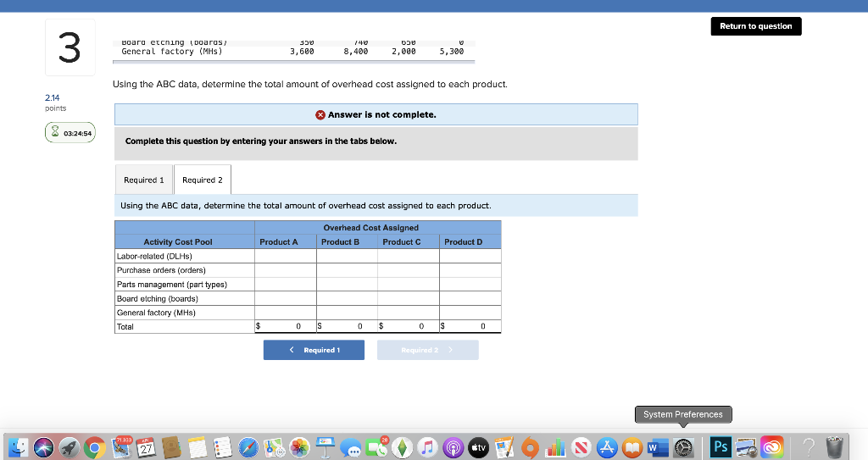Open the App Store in dock
Screen dimensions: 868x460
coord(607,447)
